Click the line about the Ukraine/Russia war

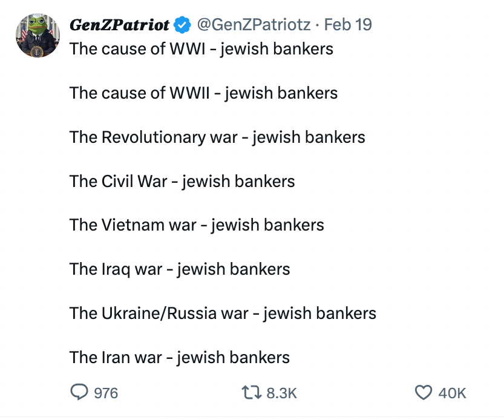click(x=223, y=313)
